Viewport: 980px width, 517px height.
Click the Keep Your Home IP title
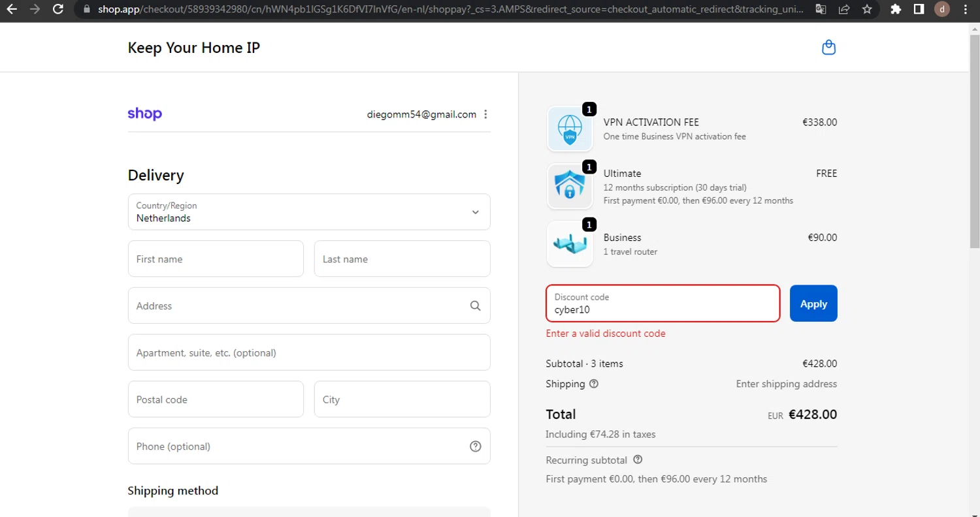(194, 48)
